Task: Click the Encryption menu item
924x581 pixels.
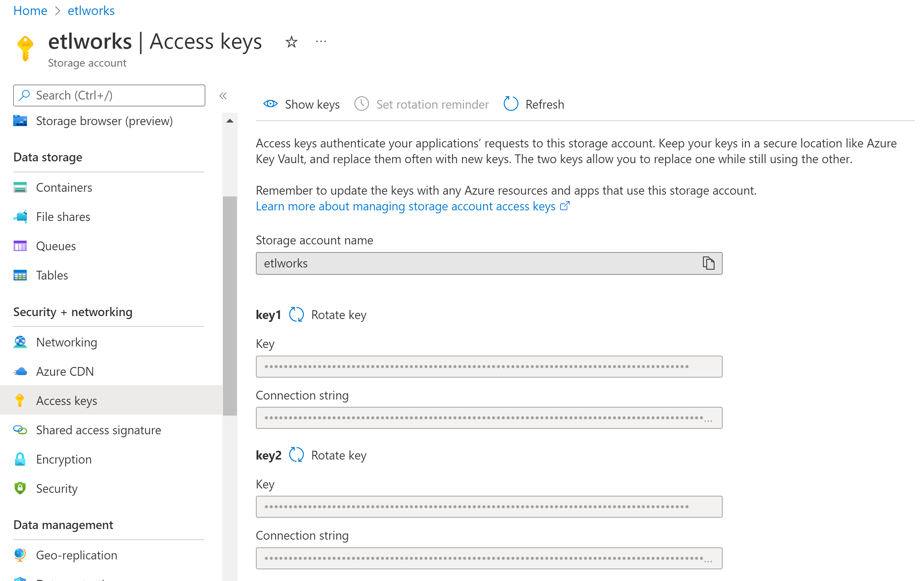Action: [63, 458]
